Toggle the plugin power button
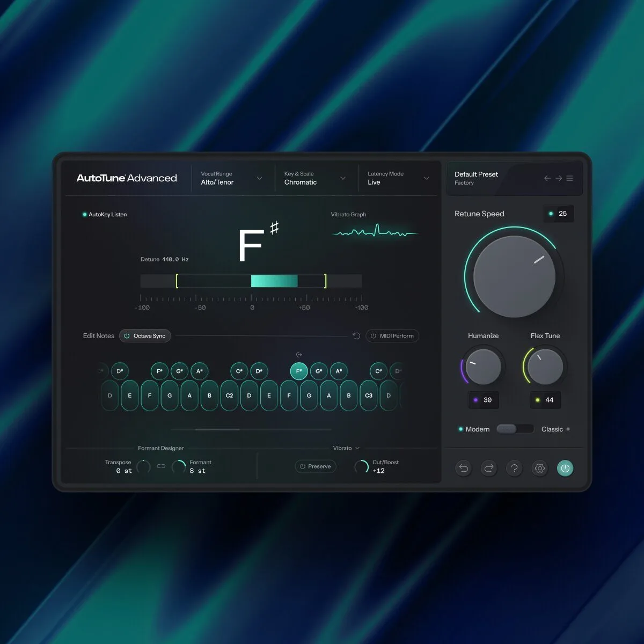The width and height of the screenshot is (644, 644). (565, 468)
